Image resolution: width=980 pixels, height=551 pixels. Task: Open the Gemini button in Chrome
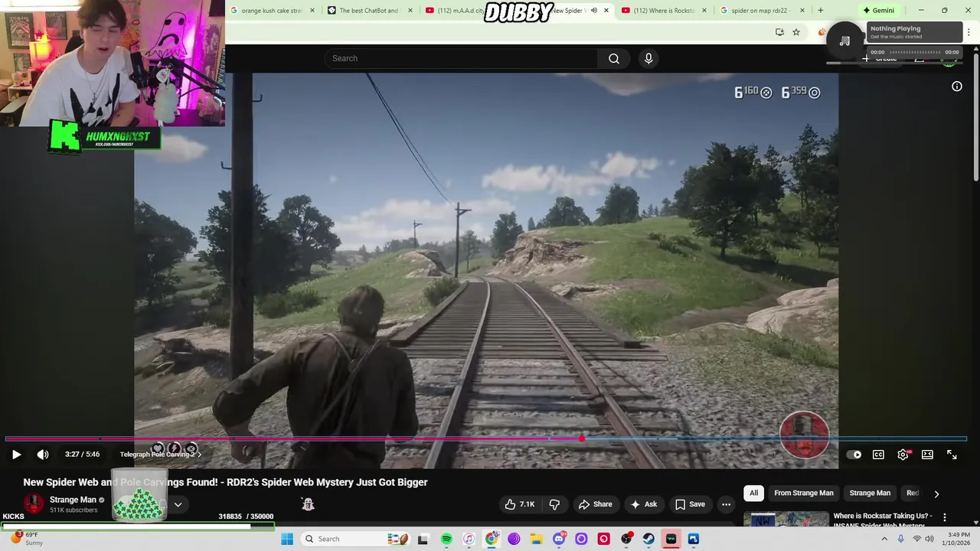(878, 11)
